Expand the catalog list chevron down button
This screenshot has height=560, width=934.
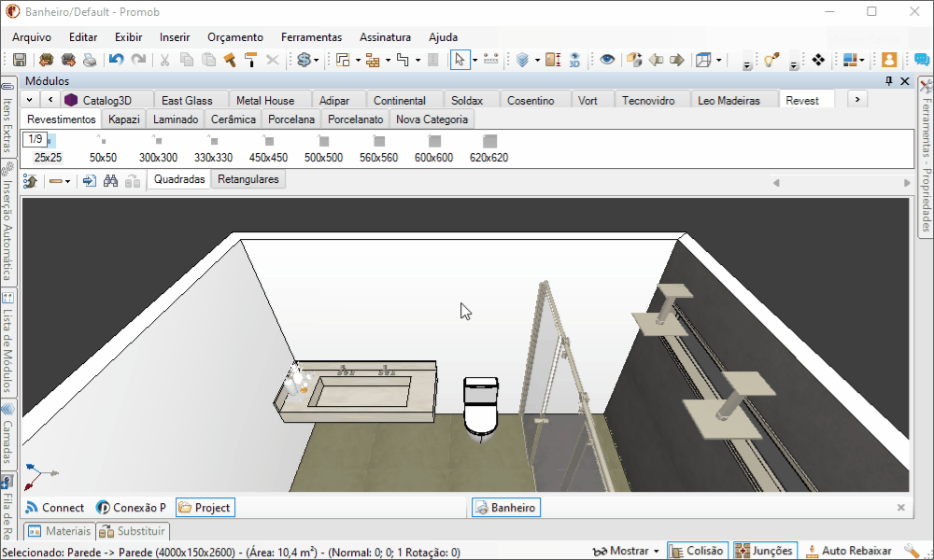click(29, 99)
